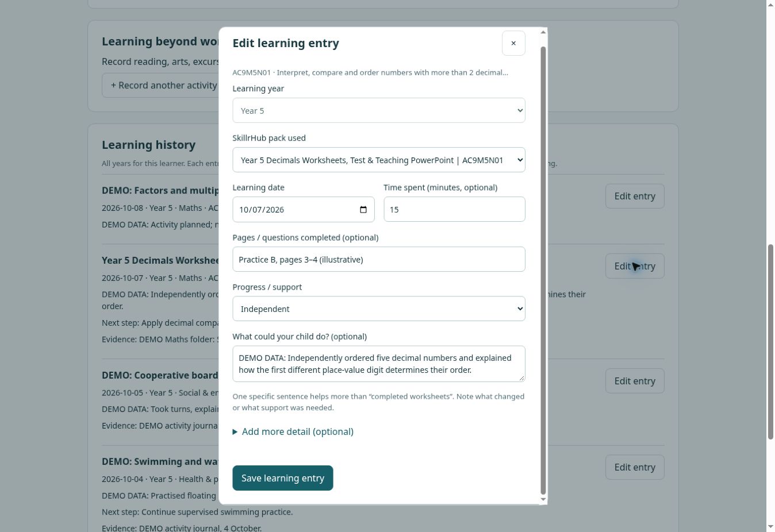Open the SkillrHub pack used dropdown
This screenshot has width=775, height=532.
379,160
